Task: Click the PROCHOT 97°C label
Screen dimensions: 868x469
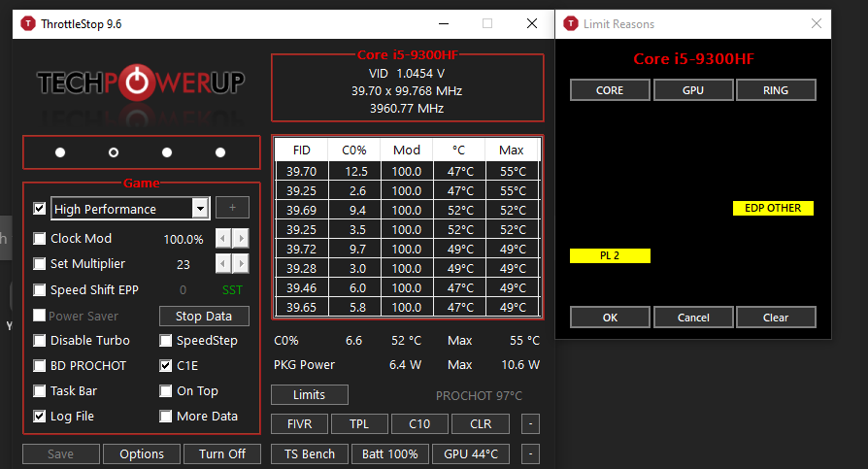Action: coord(479,396)
